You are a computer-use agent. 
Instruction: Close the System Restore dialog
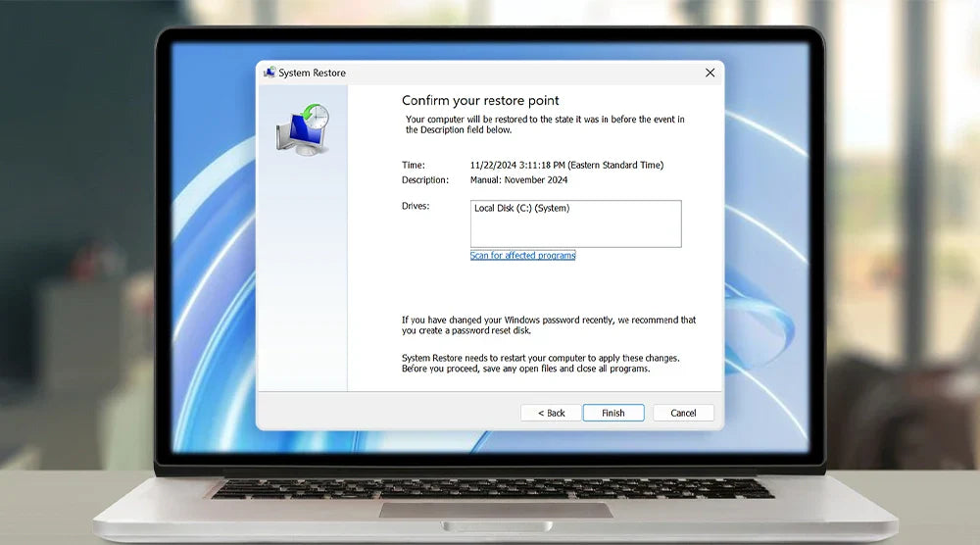coord(710,74)
